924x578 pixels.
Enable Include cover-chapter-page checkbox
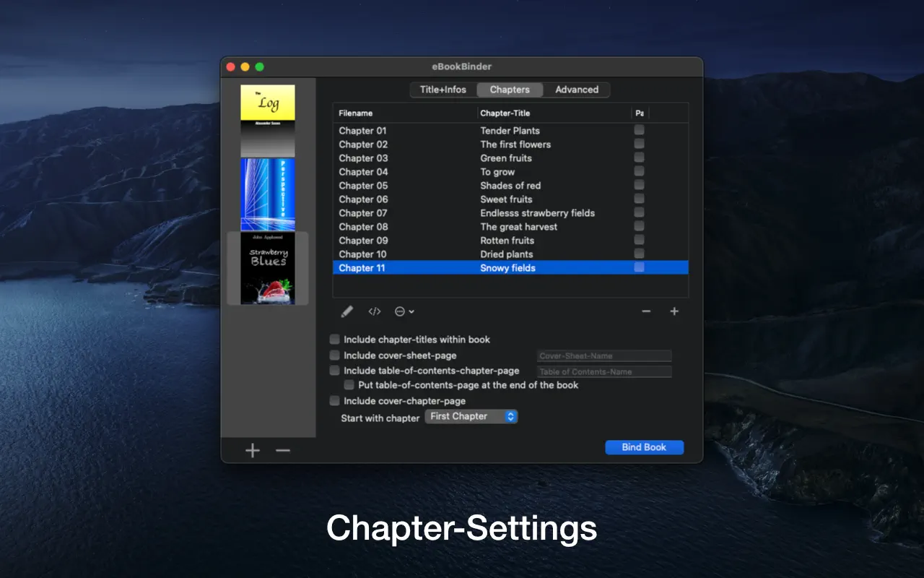[x=335, y=401]
